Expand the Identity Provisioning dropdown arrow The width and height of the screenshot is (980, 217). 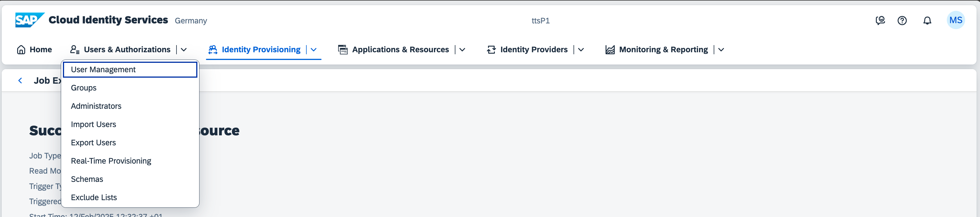pos(314,50)
